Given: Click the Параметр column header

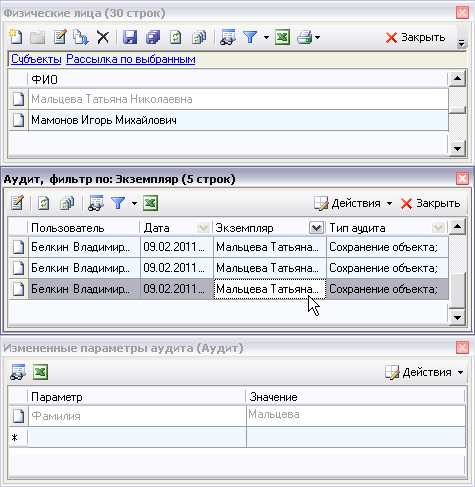Looking at the screenshot, I should coord(137,397).
